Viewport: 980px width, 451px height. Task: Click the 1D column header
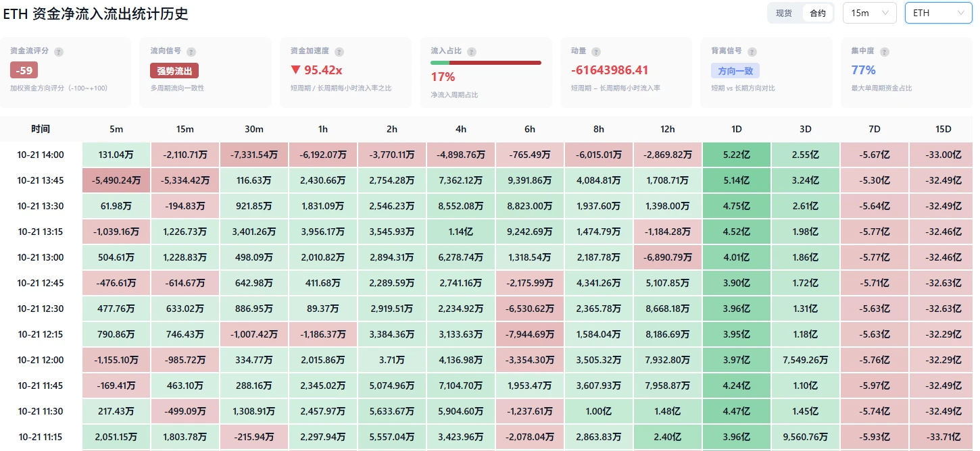tap(737, 129)
